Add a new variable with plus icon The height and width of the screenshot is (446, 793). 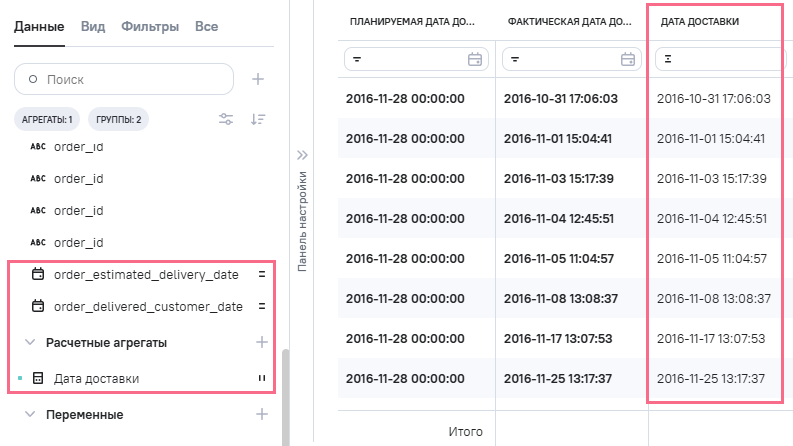coord(262,414)
